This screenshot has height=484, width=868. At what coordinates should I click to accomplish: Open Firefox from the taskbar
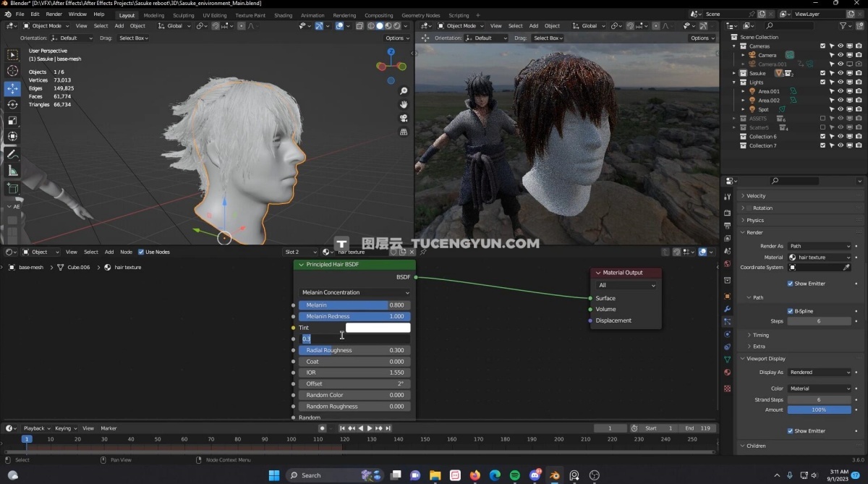tap(475, 475)
